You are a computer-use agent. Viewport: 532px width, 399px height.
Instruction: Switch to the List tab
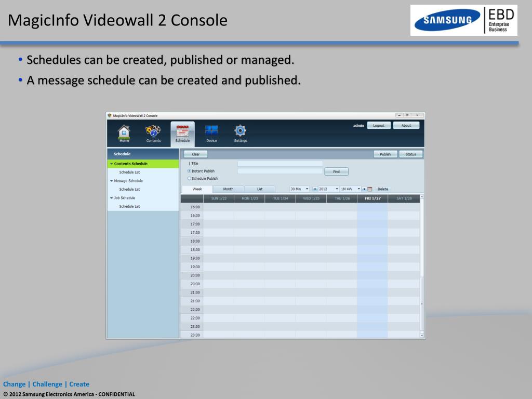(260, 189)
